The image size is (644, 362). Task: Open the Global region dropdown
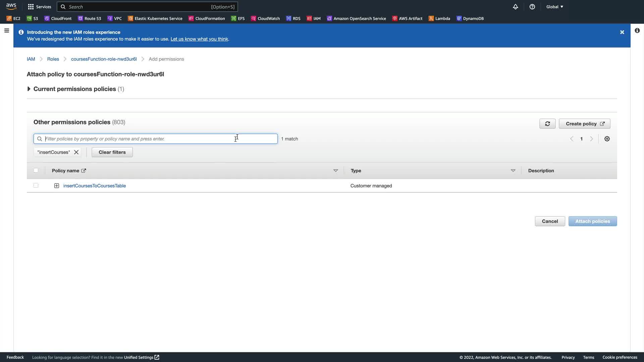pos(554,7)
